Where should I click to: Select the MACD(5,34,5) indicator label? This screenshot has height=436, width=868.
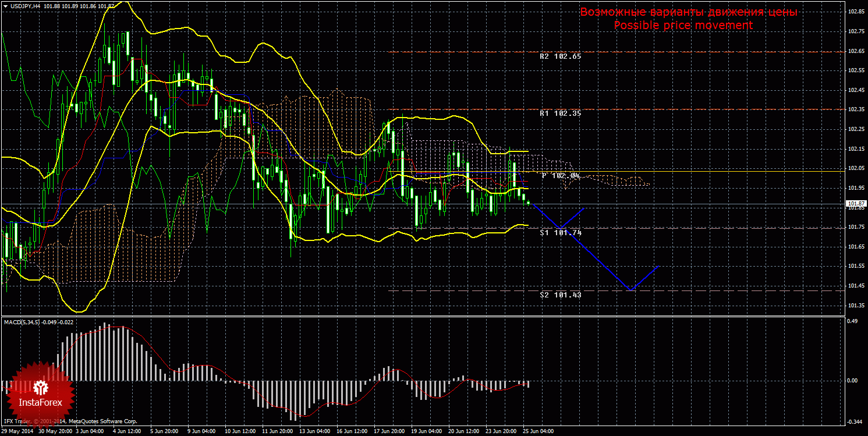coord(24,321)
